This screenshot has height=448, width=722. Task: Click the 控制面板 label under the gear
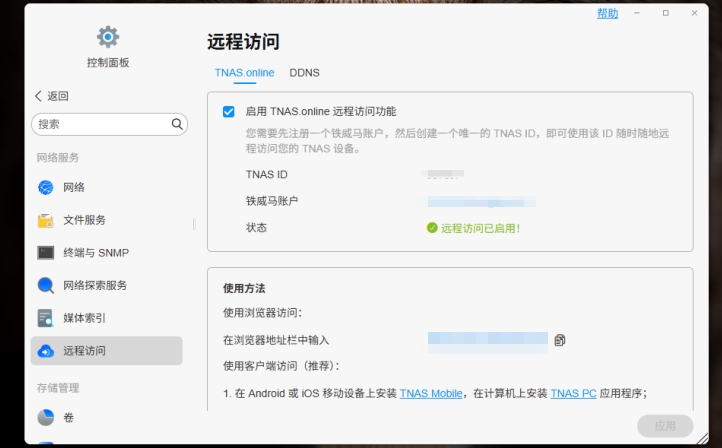(108, 63)
